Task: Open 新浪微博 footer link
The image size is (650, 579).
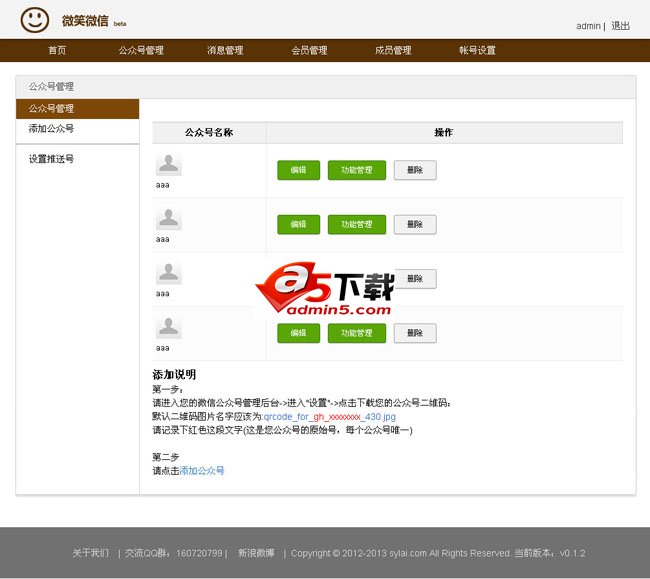Action: click(x=256, y=553)
